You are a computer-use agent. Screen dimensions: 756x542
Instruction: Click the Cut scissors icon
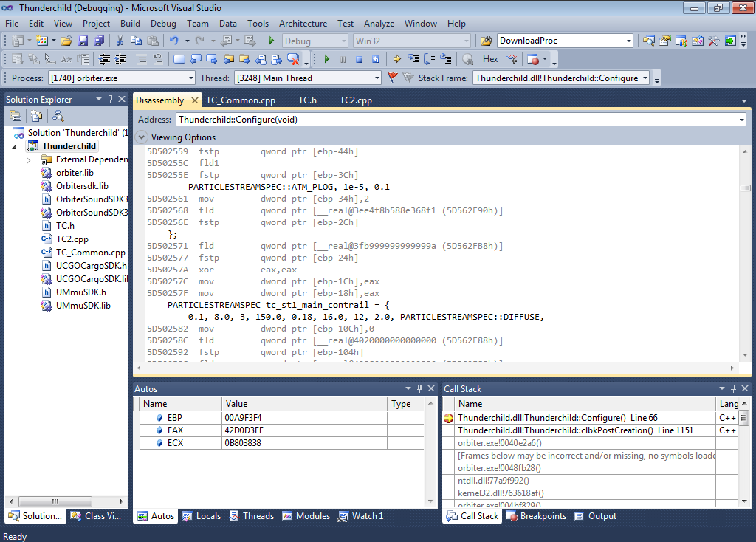coord(120,41)
